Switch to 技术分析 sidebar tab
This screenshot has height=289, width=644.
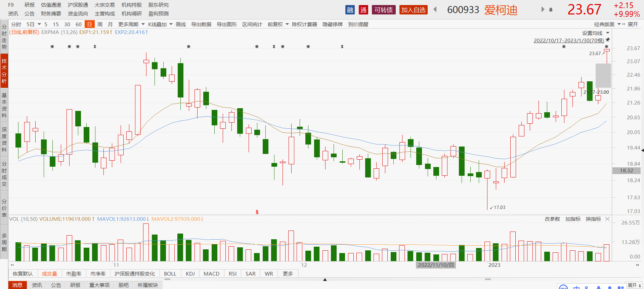pyautogui.click(x=4, y=71)
